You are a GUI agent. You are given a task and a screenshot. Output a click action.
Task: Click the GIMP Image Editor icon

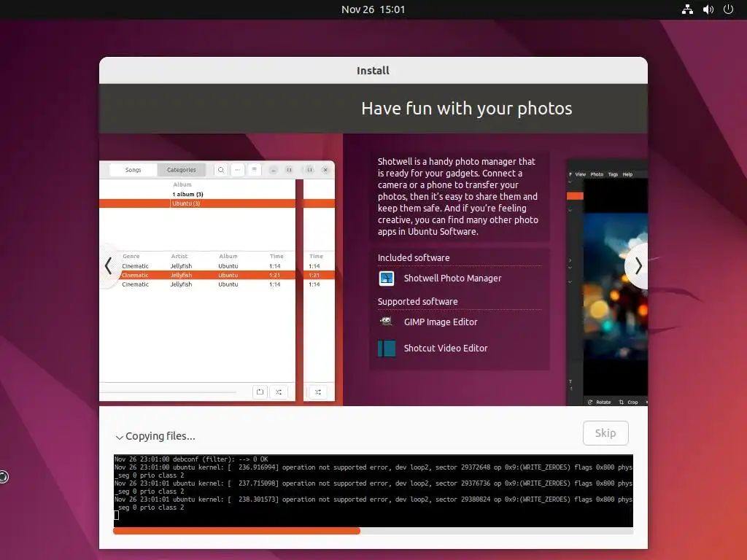(387, 322)
